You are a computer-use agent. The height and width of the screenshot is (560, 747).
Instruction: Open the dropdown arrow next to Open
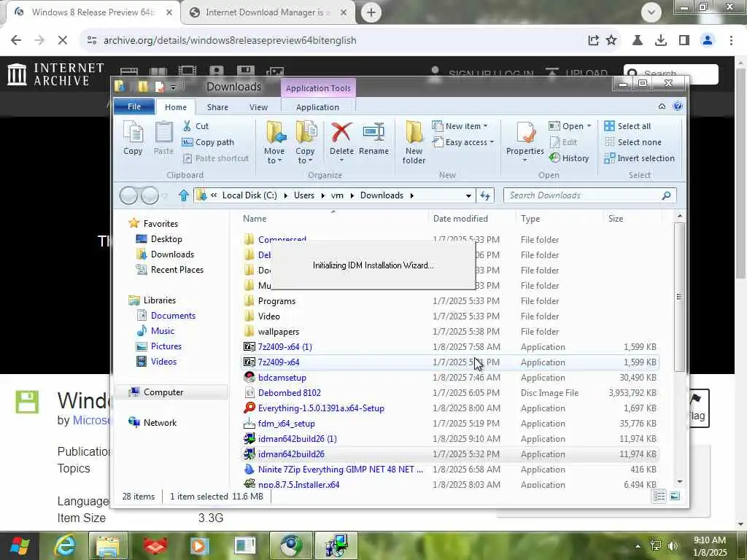pyautogui.click(x=589, y=126)
